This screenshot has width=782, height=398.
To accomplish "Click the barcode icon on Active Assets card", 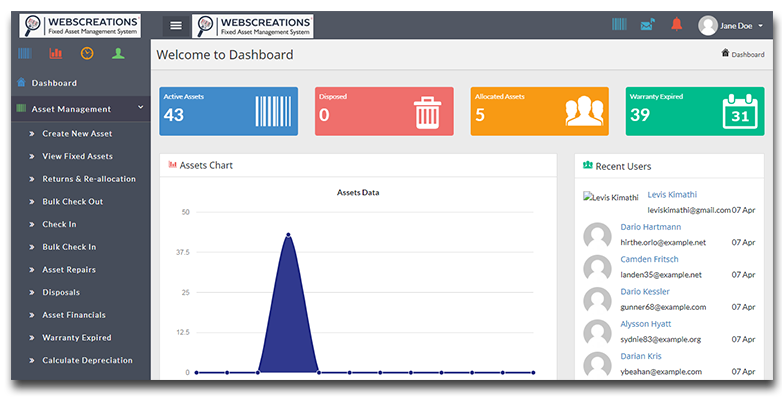I will pos(273,112).
